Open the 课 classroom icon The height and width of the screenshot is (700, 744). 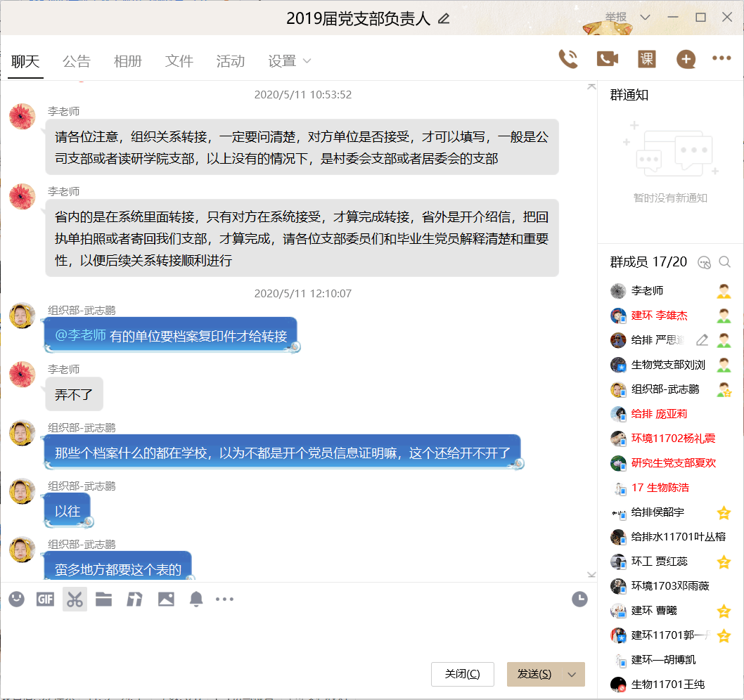pyautogui.click(x=646, y=59)
